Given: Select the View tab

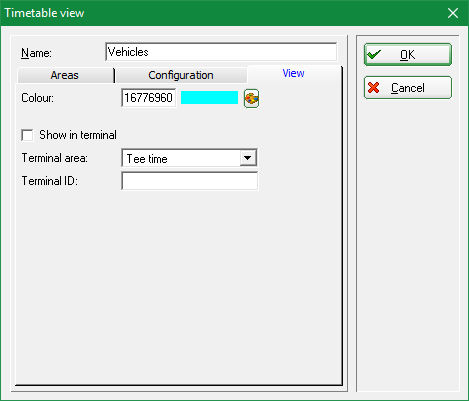Looking at the screenshot, I should click(x=294, y=73).
